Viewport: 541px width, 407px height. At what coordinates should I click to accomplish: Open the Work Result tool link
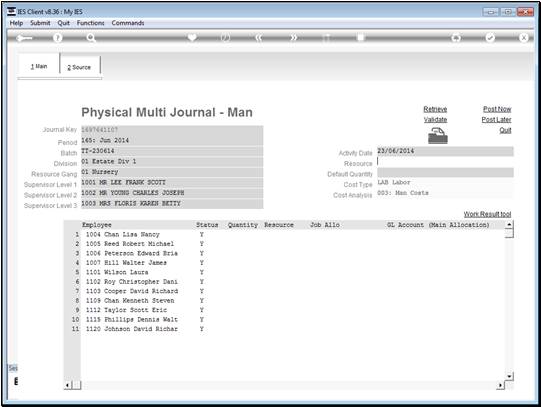click(487, 214)
